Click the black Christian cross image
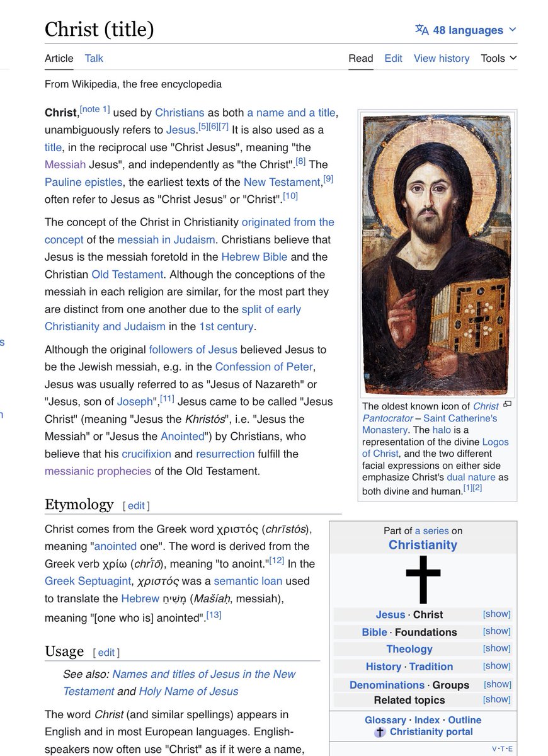 pos(423,579)
